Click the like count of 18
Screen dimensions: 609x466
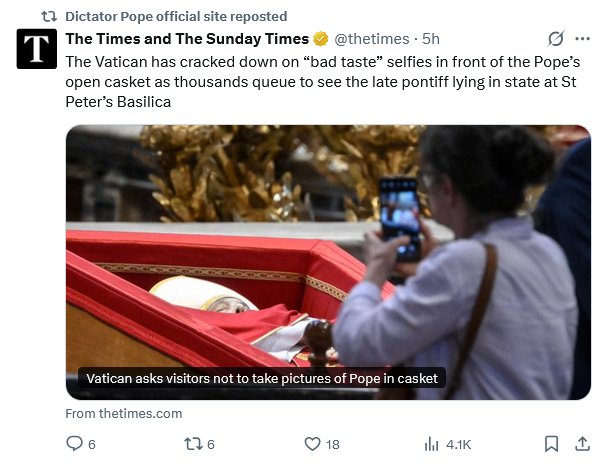tap(333, 443)
